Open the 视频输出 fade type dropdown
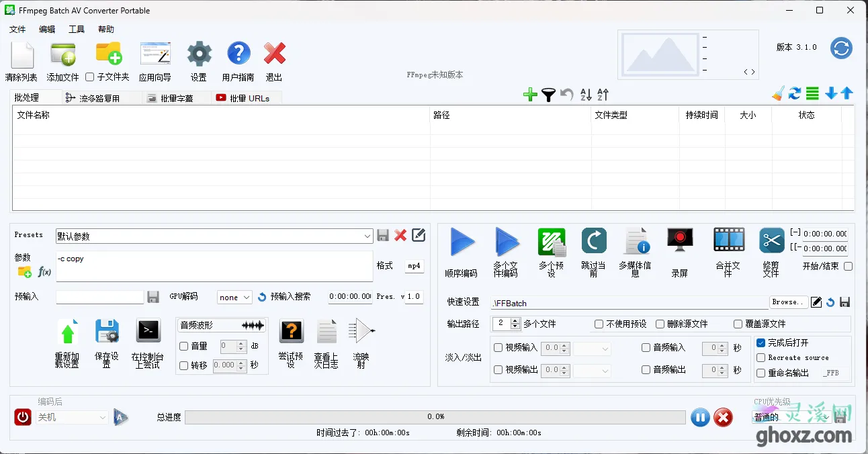This screenshot has width=868, height=454. 592,371
